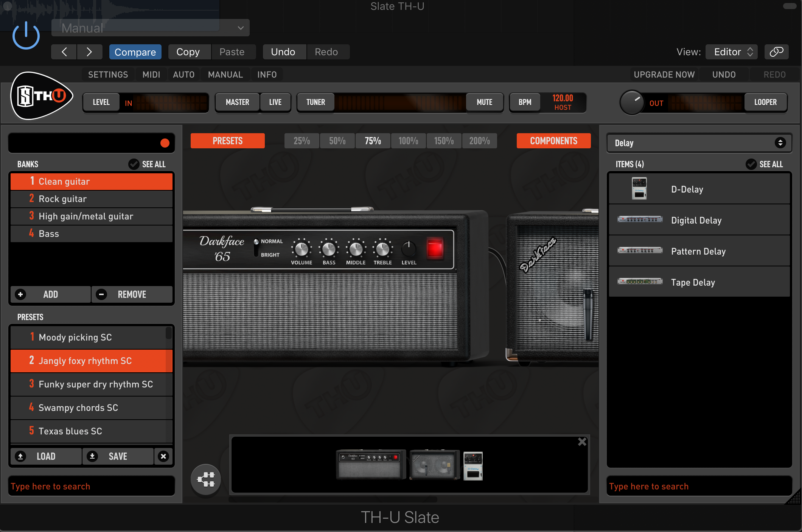Click the presets search field
Screen dimensions: 802x532
click(92, 486)
